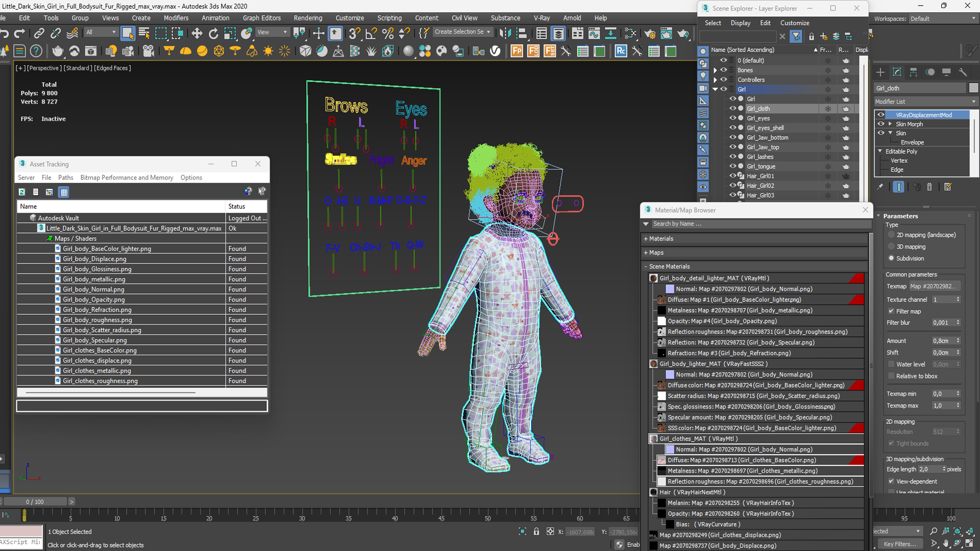The image size is (980, 551).
Task: Open Select by Name list tool
Action: 144,34
